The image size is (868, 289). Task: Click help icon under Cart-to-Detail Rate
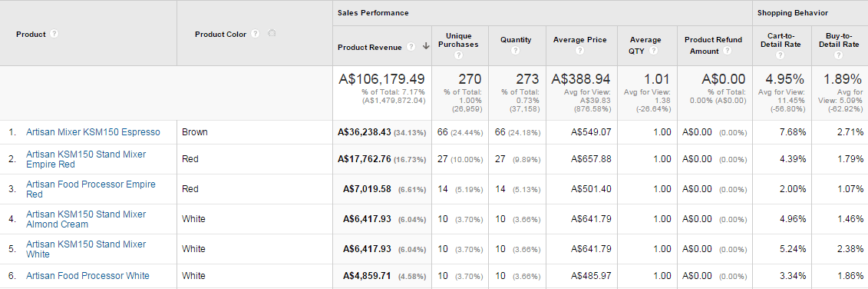click(x=780, y=55)
